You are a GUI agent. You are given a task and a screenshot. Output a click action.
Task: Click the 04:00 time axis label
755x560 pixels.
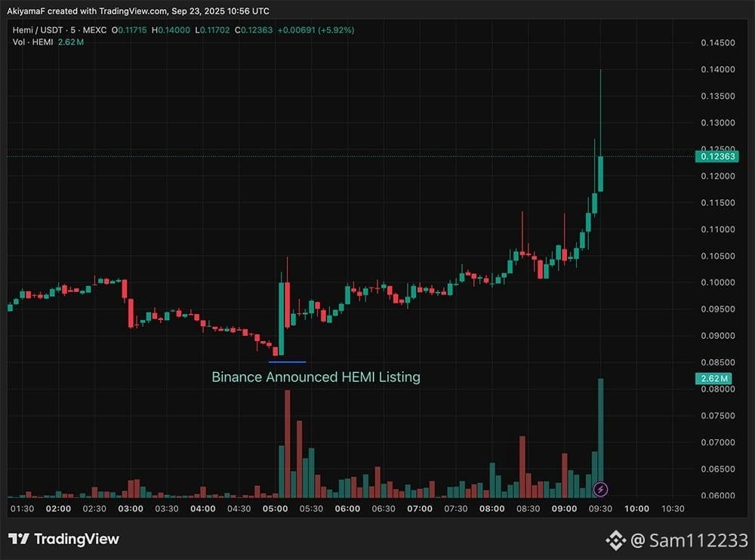coord(202,509)
